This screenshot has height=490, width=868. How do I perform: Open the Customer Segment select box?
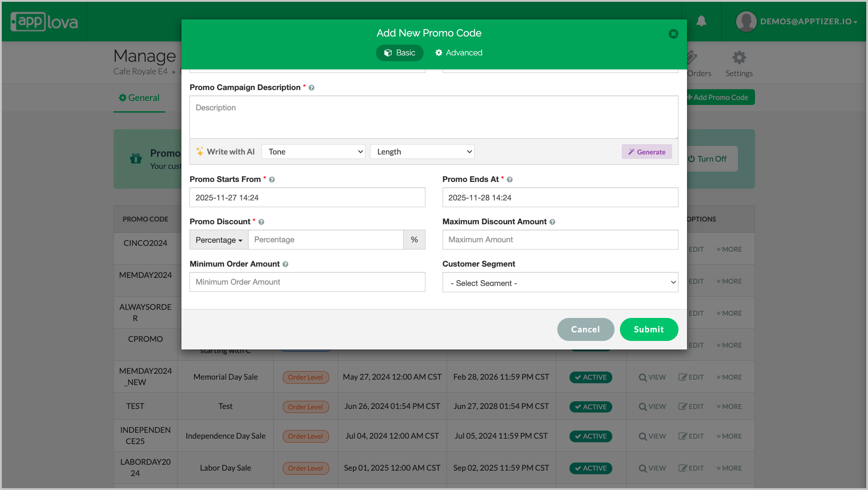pos(560,283)
